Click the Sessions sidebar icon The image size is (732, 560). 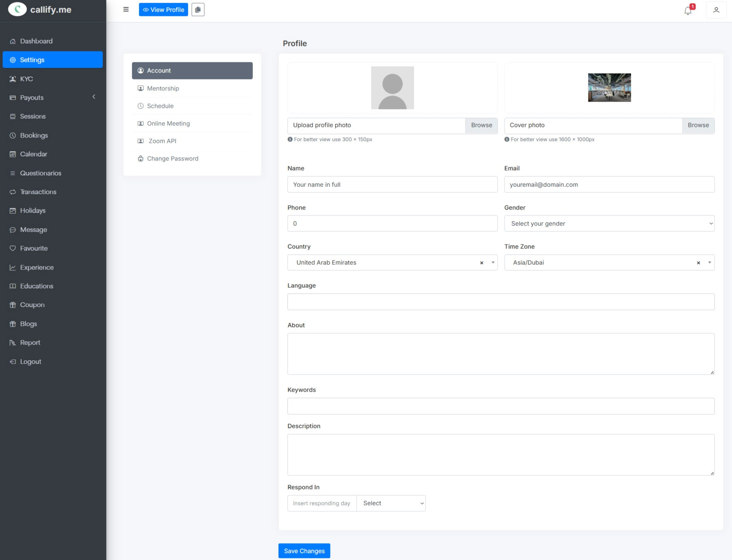(13, 116)
